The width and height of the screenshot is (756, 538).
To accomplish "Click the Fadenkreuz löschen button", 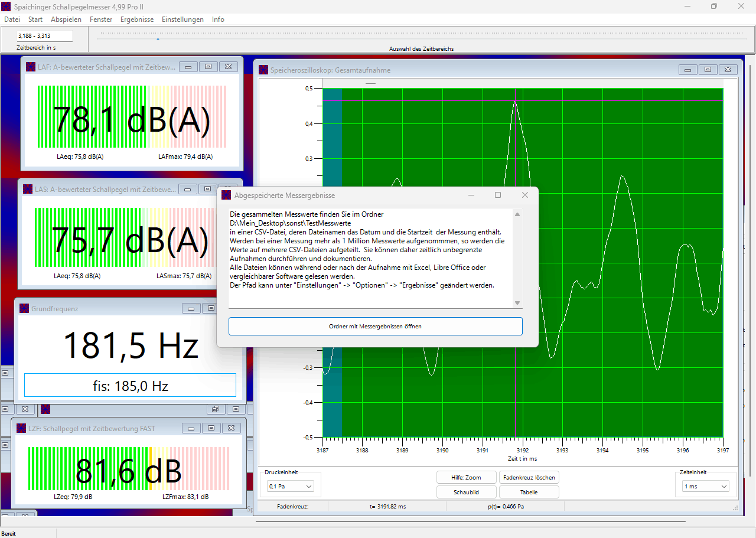I will [529, 477].
